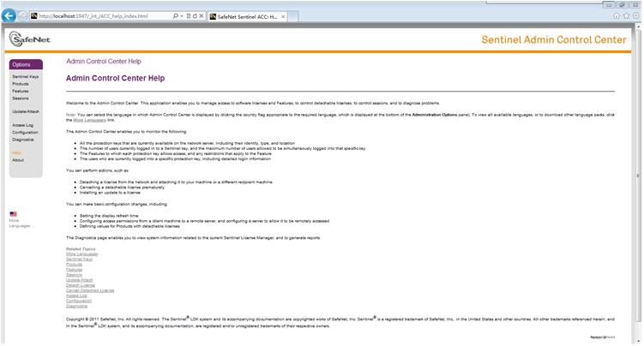Go to Features in the sidebar
644x346 pixels.
click(x=21, y=91)
